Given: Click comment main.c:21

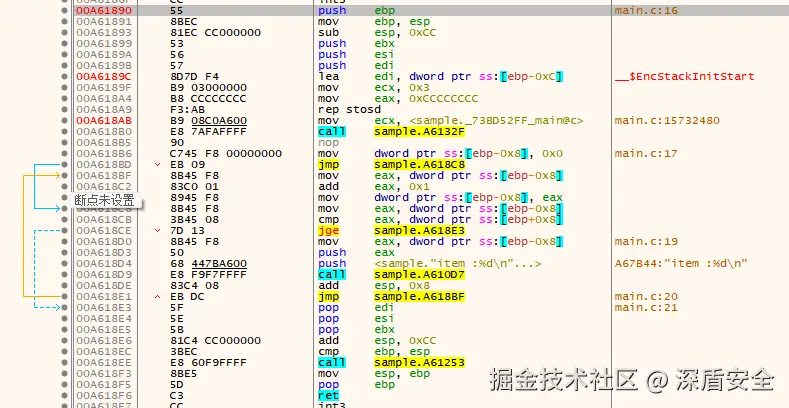Looking at the screenshot, I should 646,308.
